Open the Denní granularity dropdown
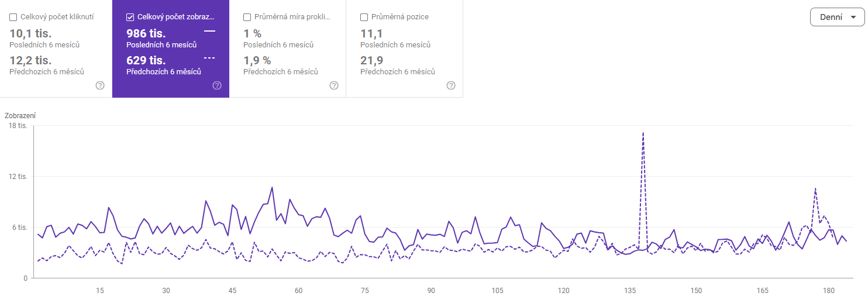The width and height of the screenshot is (868, 303). 837,17
